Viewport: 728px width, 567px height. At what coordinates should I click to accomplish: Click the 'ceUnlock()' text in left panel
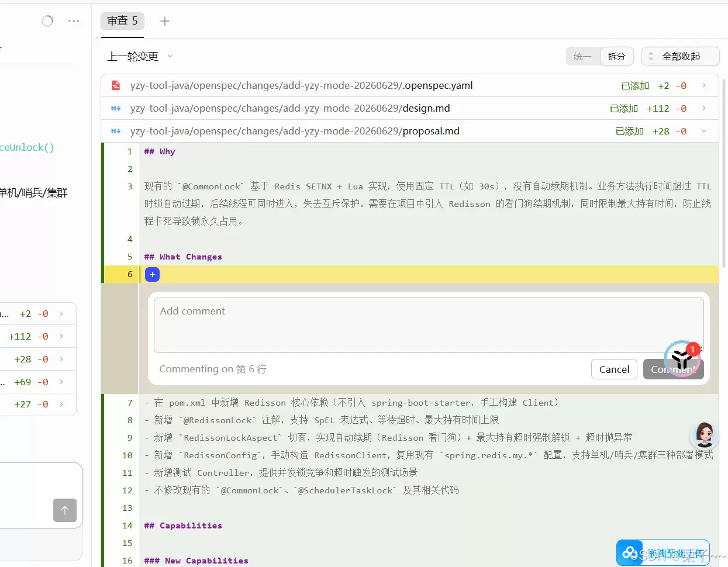coord(27,147)
